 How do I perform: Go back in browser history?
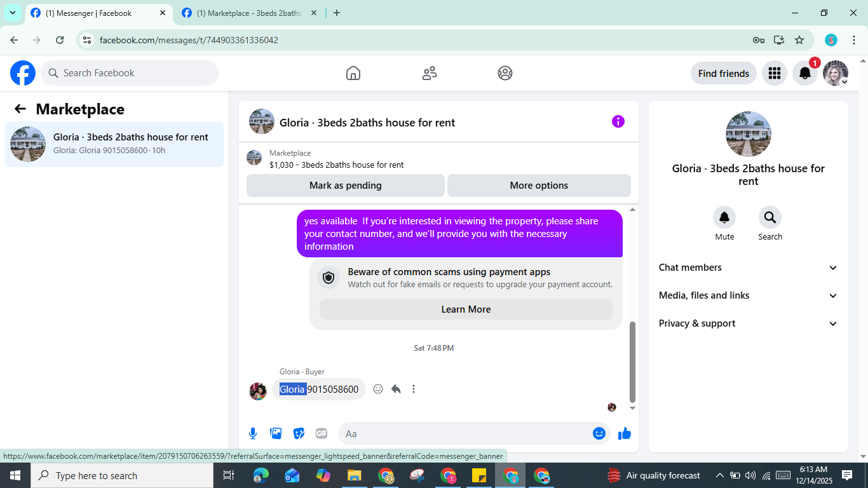(14, 40)
